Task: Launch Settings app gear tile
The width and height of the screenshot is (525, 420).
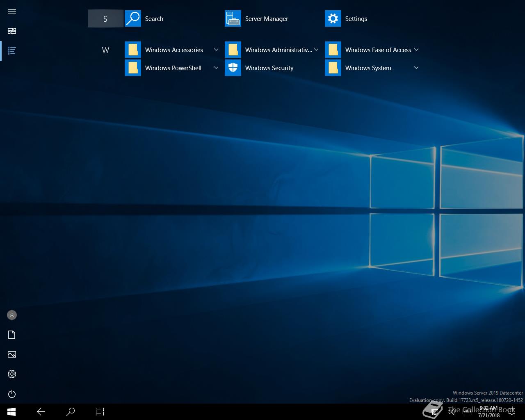Action: coord(333,18)
